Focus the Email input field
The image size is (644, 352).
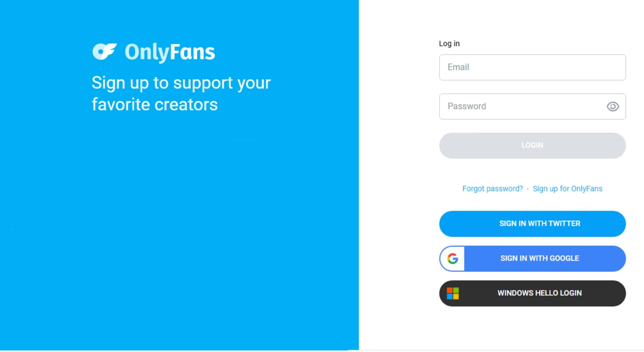533,67
